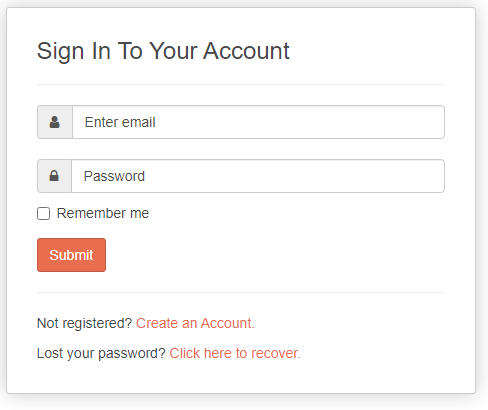
Task: Follow the Click here to recover link
Action: [x=235, y=353]
